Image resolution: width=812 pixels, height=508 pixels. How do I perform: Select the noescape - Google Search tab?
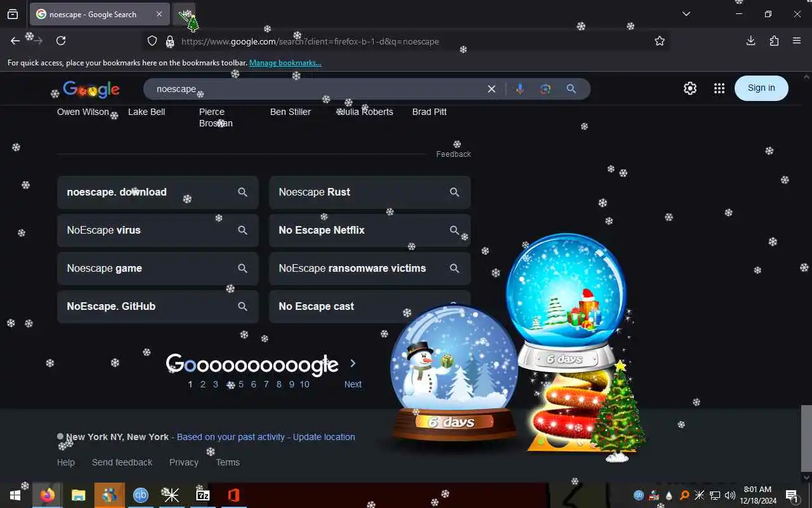pyautogui.click(x=100, y=14)
